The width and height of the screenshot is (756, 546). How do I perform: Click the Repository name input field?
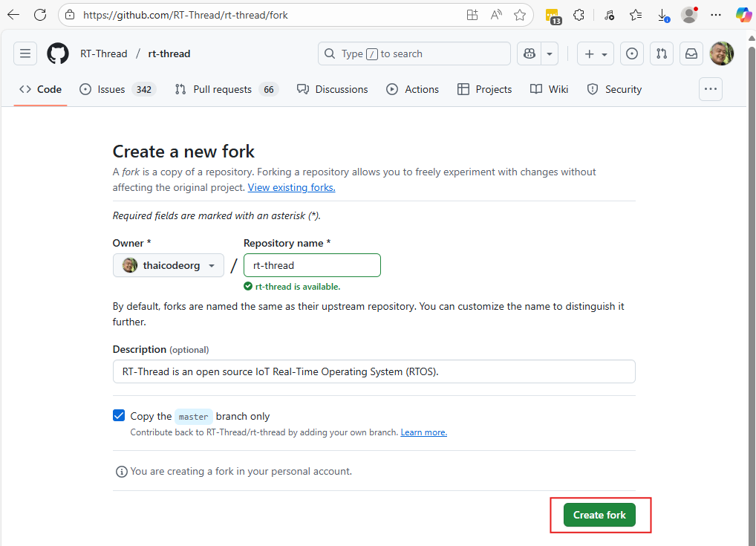coord(312,266)
